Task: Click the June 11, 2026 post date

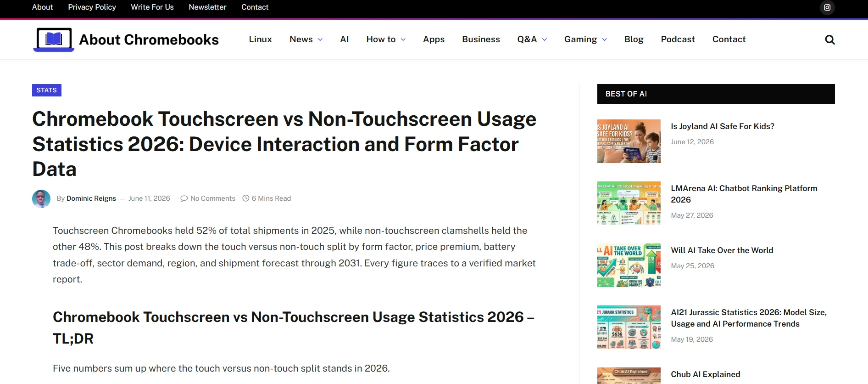Action: click(149, 198)
